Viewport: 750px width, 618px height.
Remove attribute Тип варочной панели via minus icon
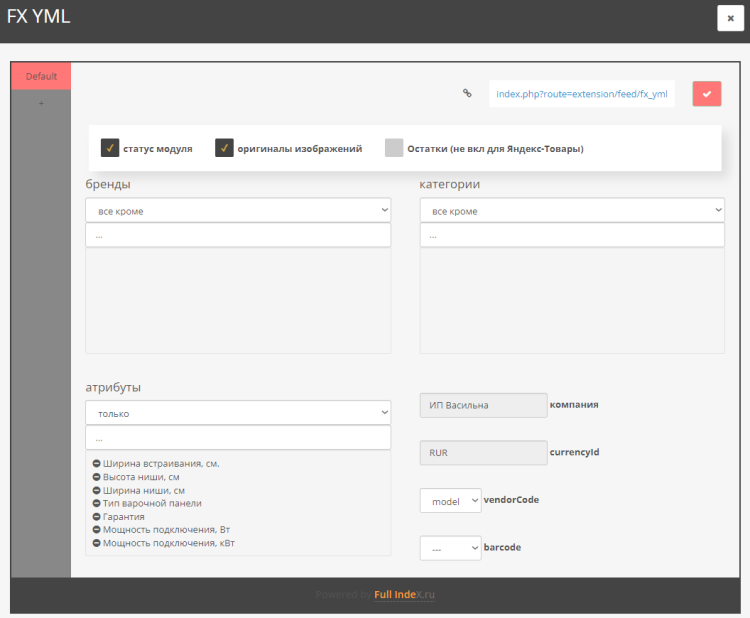[x=96, y=503]
